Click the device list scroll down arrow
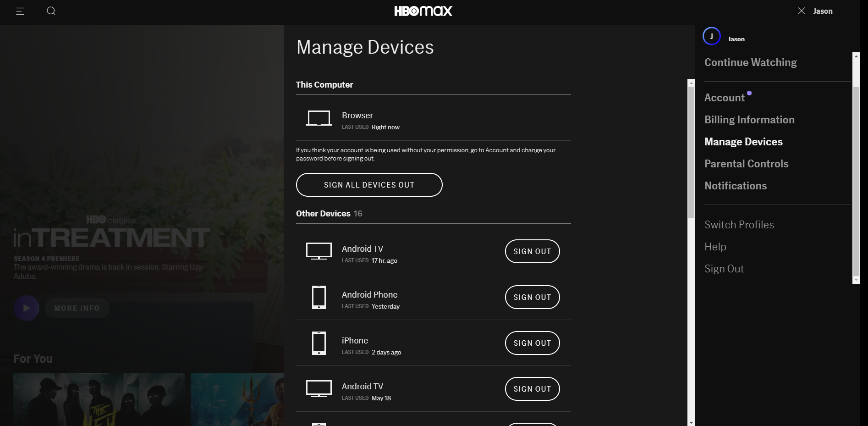This screenshot has height=426, width=868. click(692, 422)
